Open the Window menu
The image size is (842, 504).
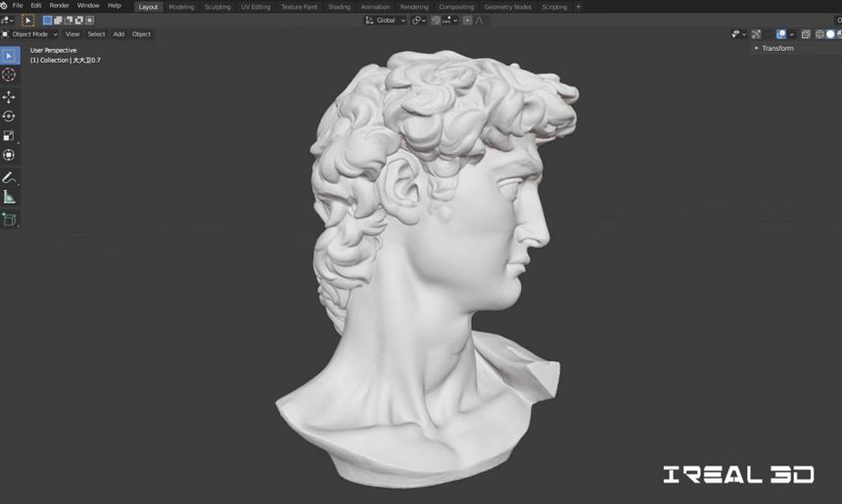[88, 5]
